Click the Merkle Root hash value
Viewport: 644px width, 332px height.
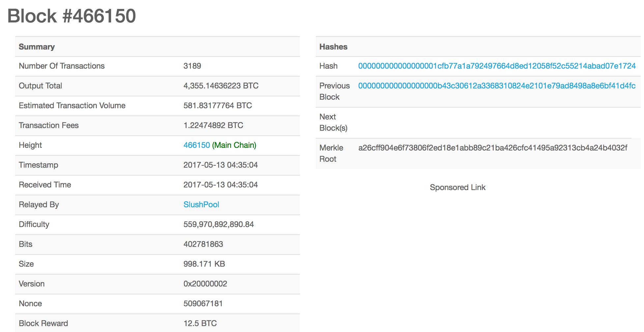(492, 148)
